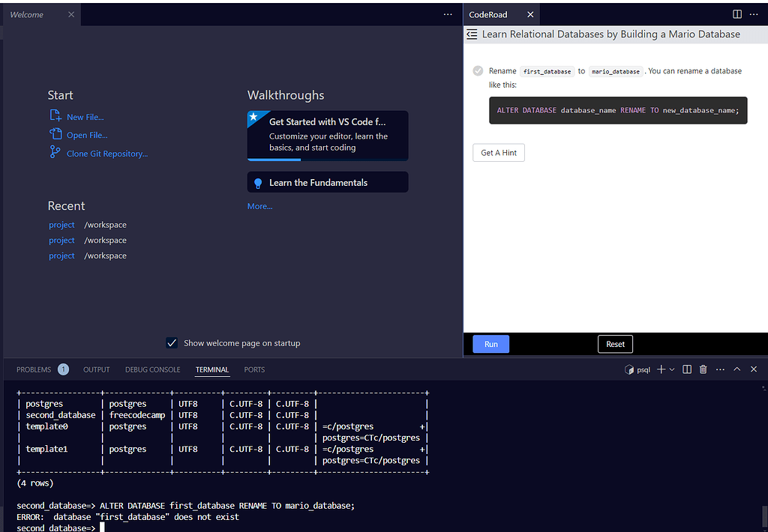Click the split editor icon beside CodeRoad

[736, 13]
